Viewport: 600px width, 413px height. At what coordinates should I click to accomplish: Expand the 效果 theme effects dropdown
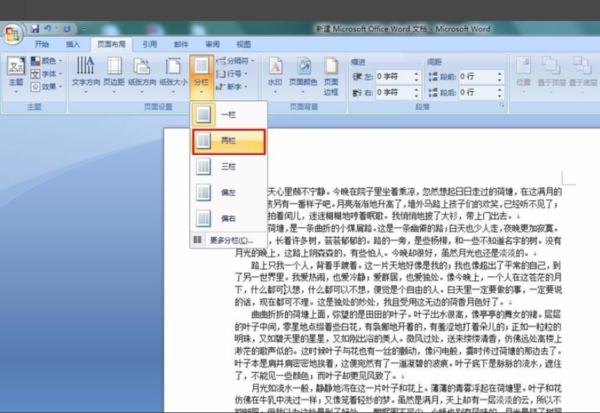point(46,87)
